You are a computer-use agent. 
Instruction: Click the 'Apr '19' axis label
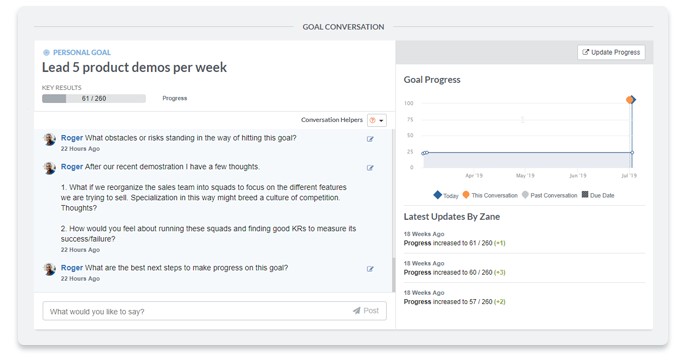pos(474,176)
